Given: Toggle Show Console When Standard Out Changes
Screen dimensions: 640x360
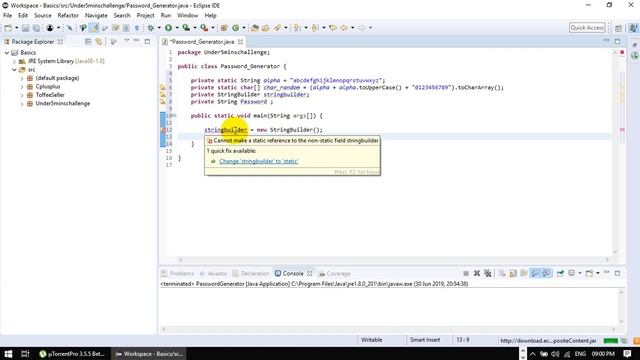Looking at the screenshot, I should 535,273.
